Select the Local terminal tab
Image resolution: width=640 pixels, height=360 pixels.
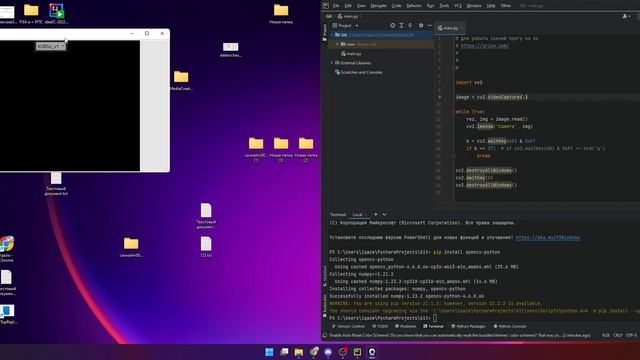pyautogui.click(x=358, y=214)
